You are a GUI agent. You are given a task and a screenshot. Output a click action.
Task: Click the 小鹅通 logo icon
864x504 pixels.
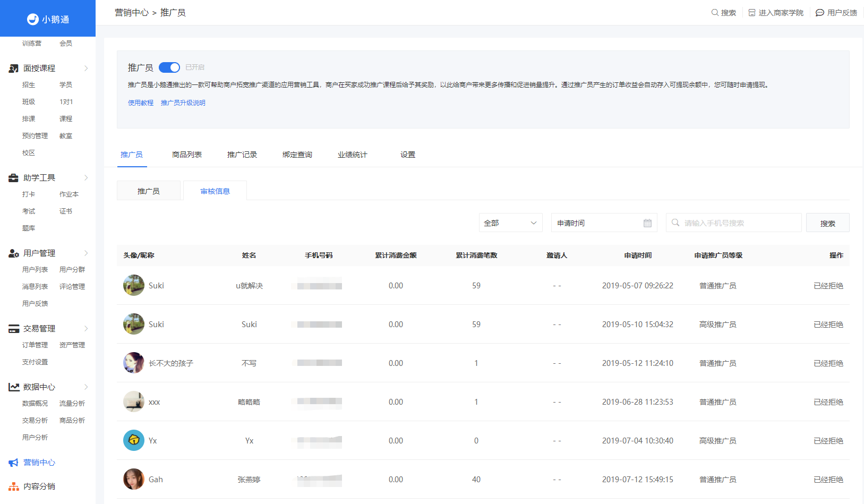tap(33, 19)
